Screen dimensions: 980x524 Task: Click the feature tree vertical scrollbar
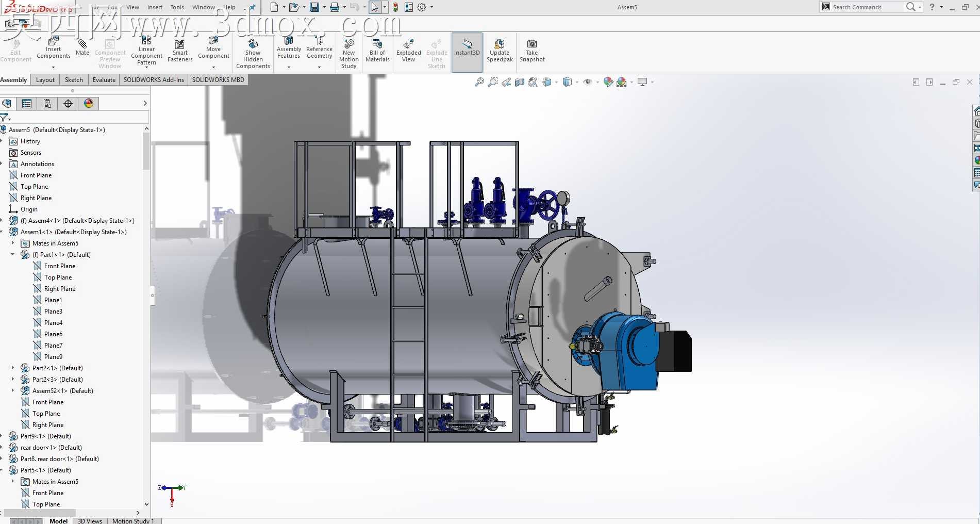[x=146, y=151]
